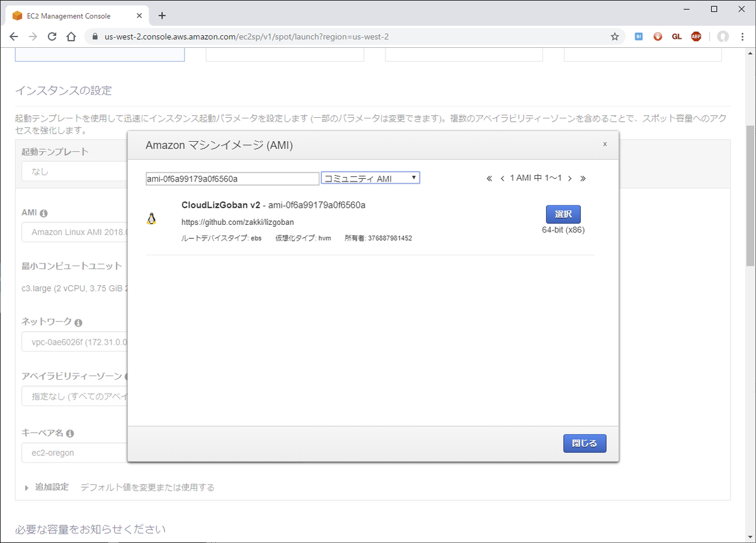This screenshot has height=543, width=756.
Task: Click the github.com/zakki/lizgoban URL text
Action: (x=238, y=222)
